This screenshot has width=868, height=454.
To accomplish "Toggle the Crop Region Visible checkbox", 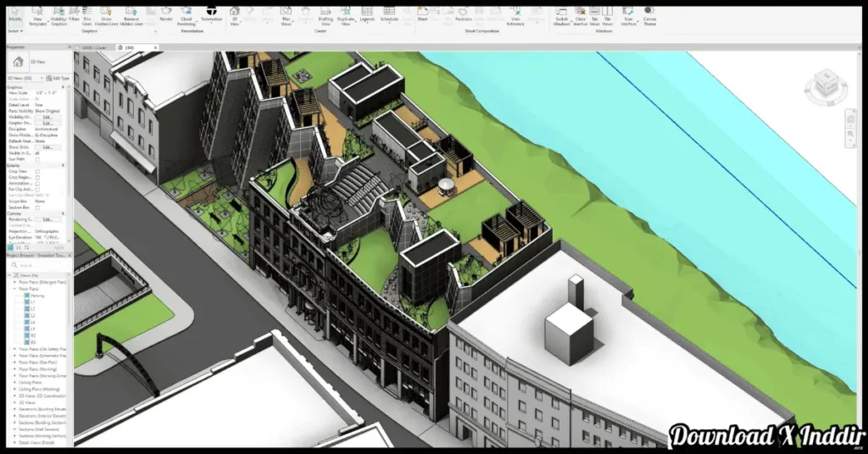I will click(x=37, y=178).
